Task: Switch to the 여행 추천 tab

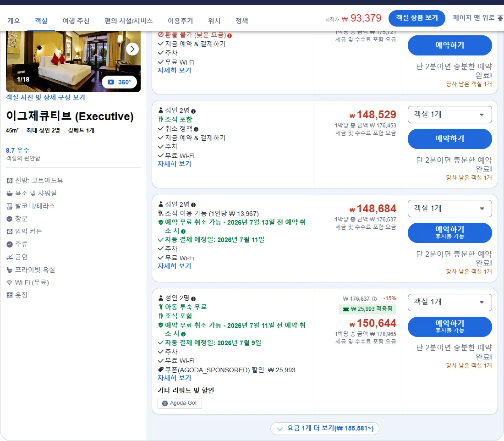Action: 76,21
